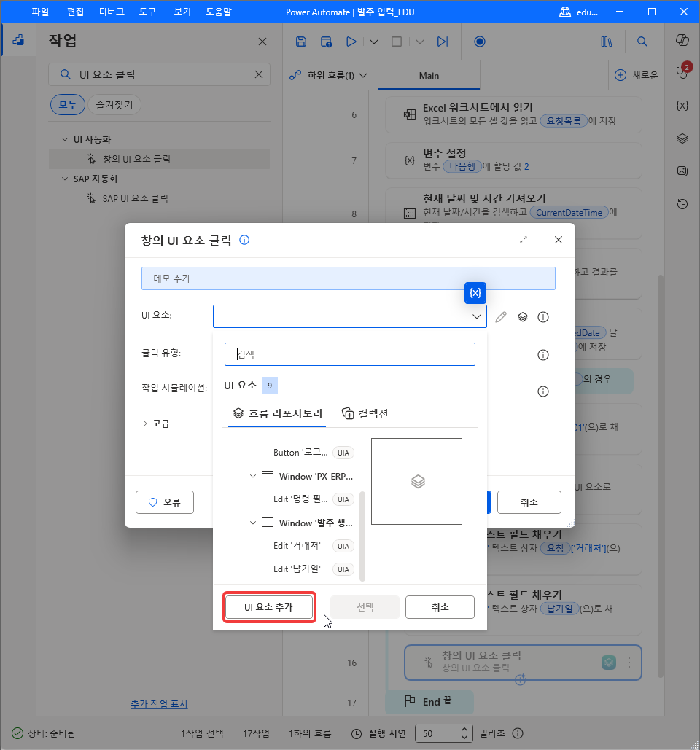Image resolution: width=700 pixels, height=750 pixels.
Task: Click the Stop square icon
Action: [x=397, y=42]
